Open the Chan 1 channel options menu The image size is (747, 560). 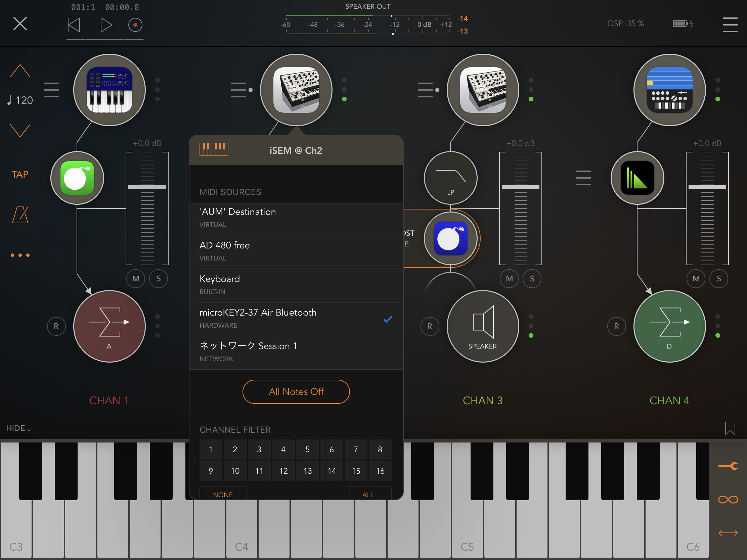click(x=52, y=90)
